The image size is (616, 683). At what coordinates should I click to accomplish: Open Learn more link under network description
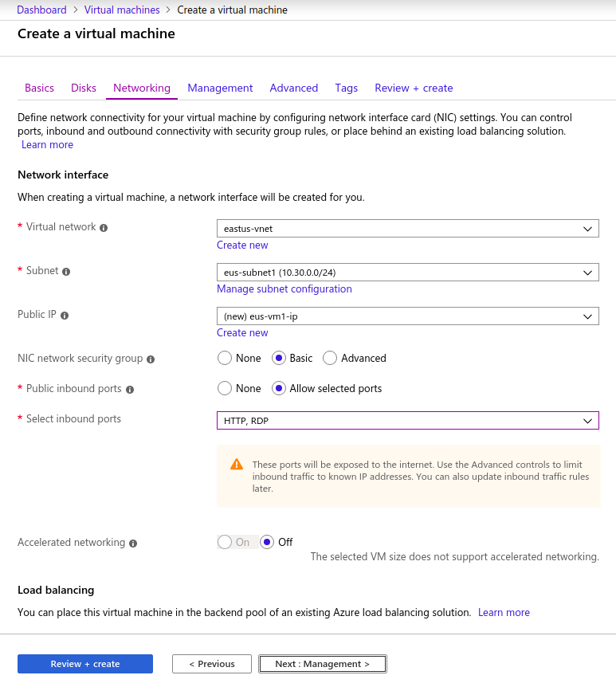click(48, 144)
